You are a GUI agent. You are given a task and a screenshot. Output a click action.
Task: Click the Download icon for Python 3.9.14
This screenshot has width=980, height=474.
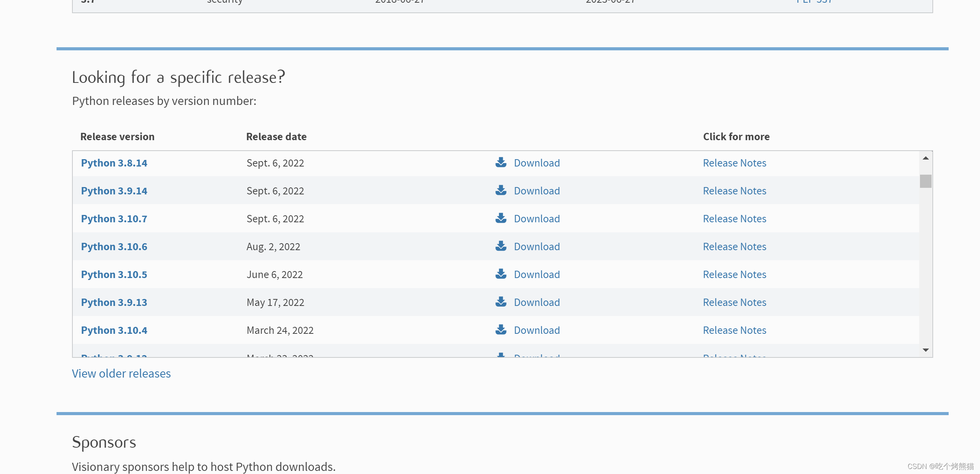click(500, 190)
